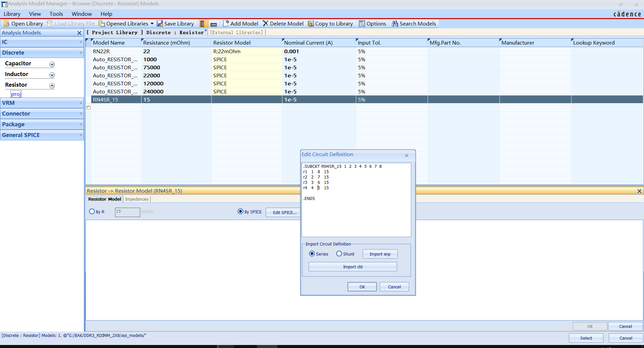Switch to the Impedances tab

click(x=137, y=199)
